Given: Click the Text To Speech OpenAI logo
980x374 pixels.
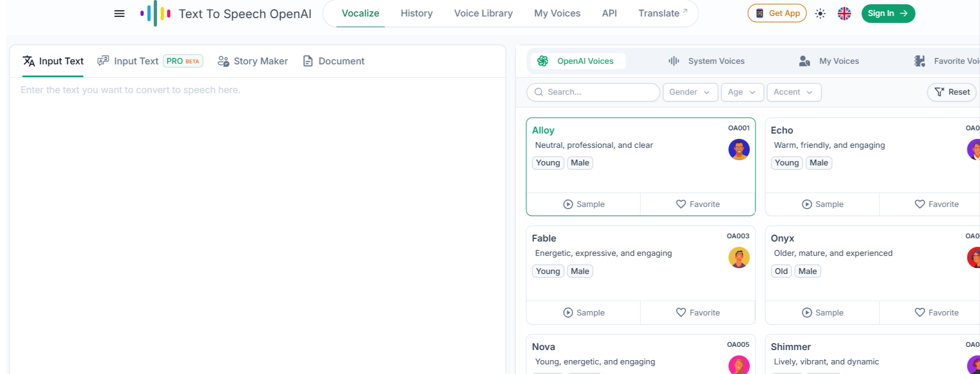Looking at the screenshot, I should 226,14.
